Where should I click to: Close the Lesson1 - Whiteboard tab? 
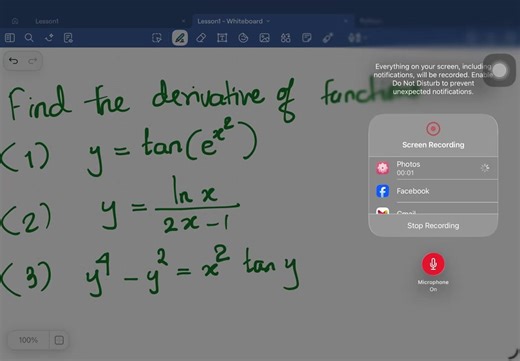pos(346,21)
